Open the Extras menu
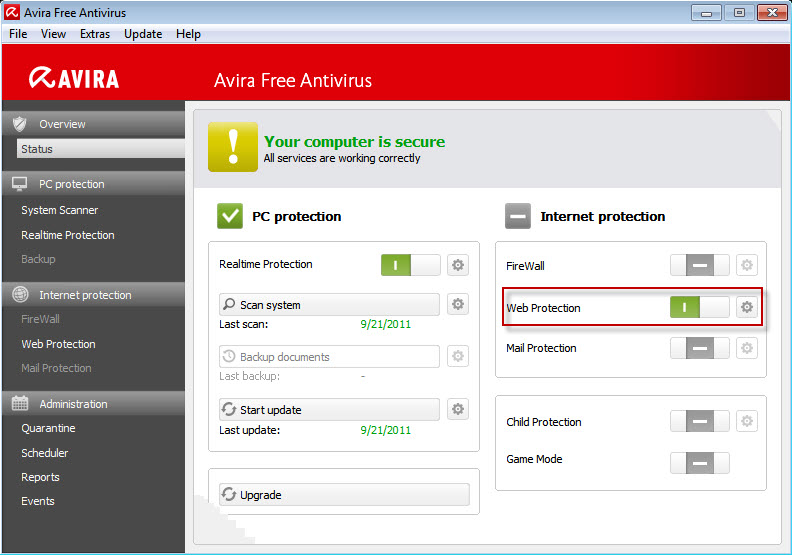This screenshot has height=555, width=792. pos(95,34)
